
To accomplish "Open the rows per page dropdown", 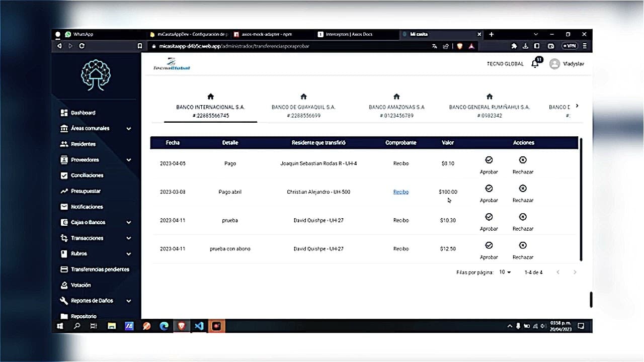I will click(x=505, y=272).
